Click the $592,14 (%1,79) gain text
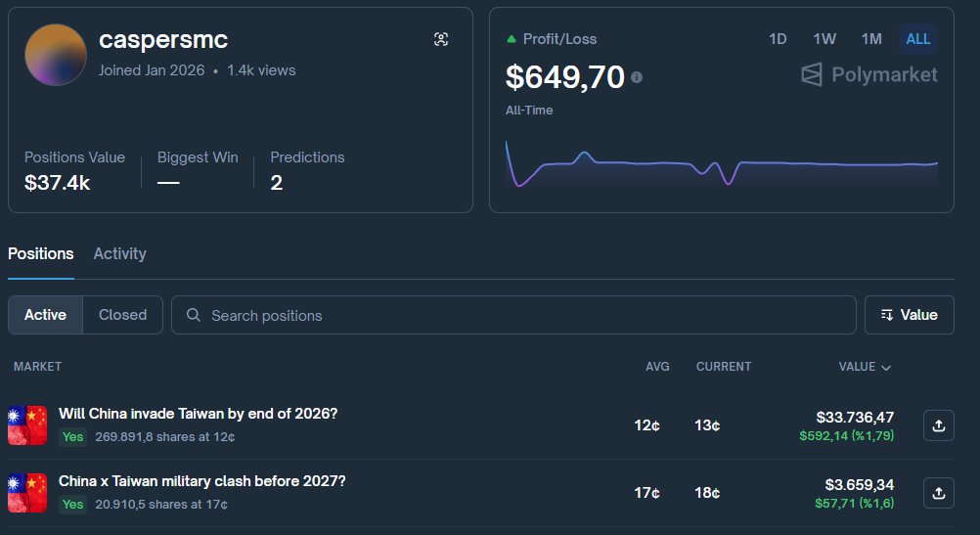 coord(846,435)
